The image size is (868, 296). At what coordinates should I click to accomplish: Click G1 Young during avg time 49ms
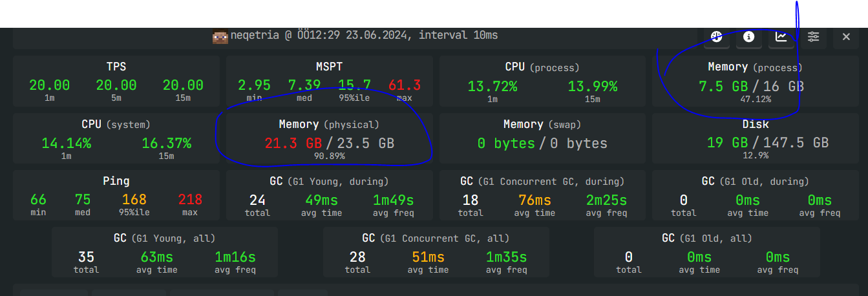(323, 200)
